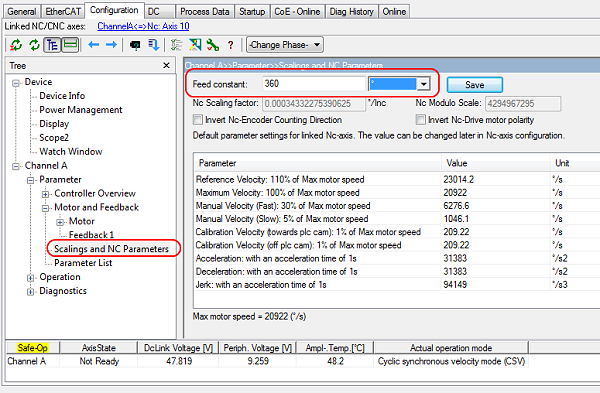The height and width of the screenshot is (393, 600).
Task: Switch to the General tab
Action: click(x=21, y=11)
